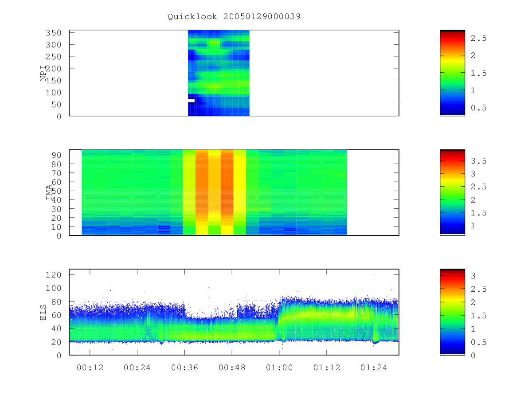
Task: Click the 00:12 time tick label
Action: pos(90,368)
